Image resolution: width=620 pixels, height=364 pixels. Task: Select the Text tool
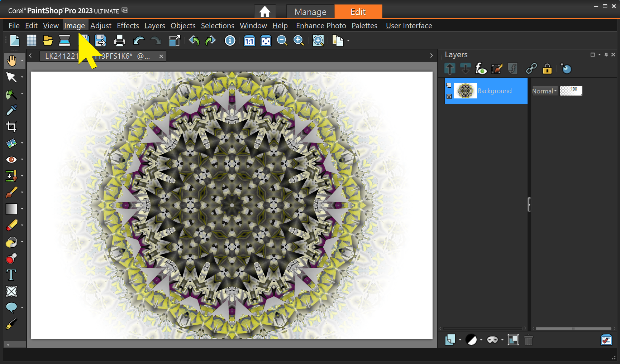pyautogui.click(x=11, y=275)
